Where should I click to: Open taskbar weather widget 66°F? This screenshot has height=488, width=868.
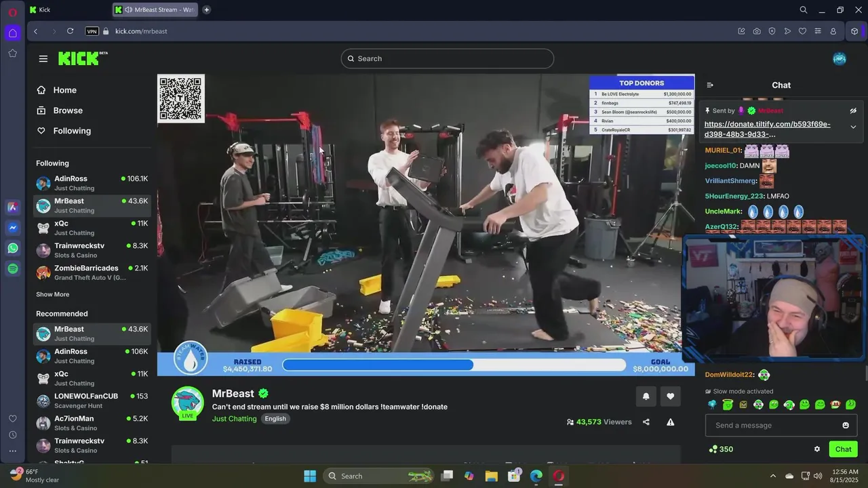pyautogui.click(x=35, y=476)
